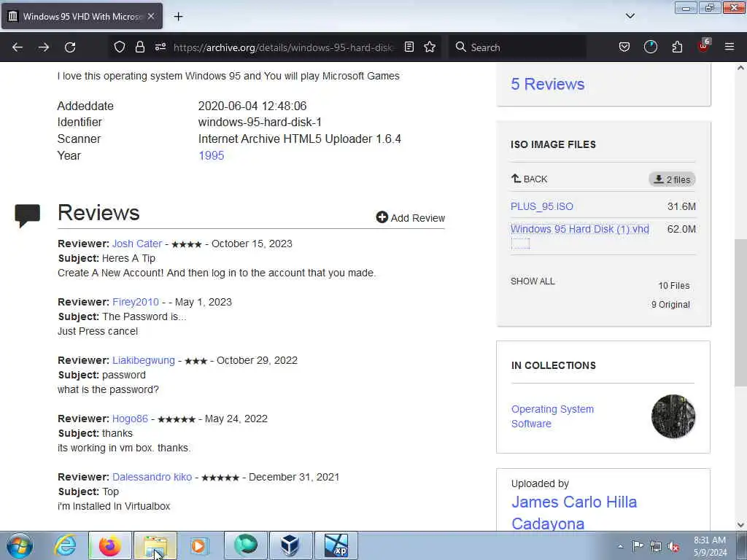Open the green globe taskbar application
Screen dimensions: 747x560
tap(245, 545)
